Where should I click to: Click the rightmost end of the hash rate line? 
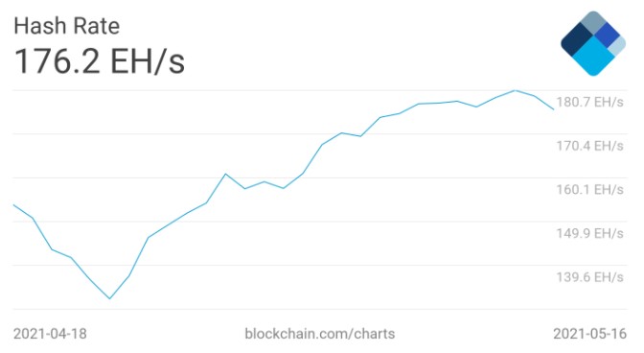pos(554,109)
